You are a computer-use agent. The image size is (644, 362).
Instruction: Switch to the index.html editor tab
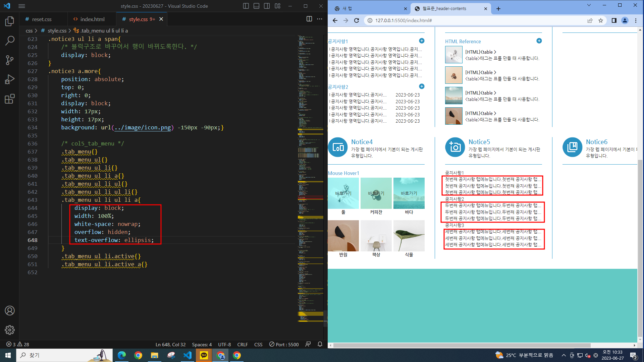point(92,19)
